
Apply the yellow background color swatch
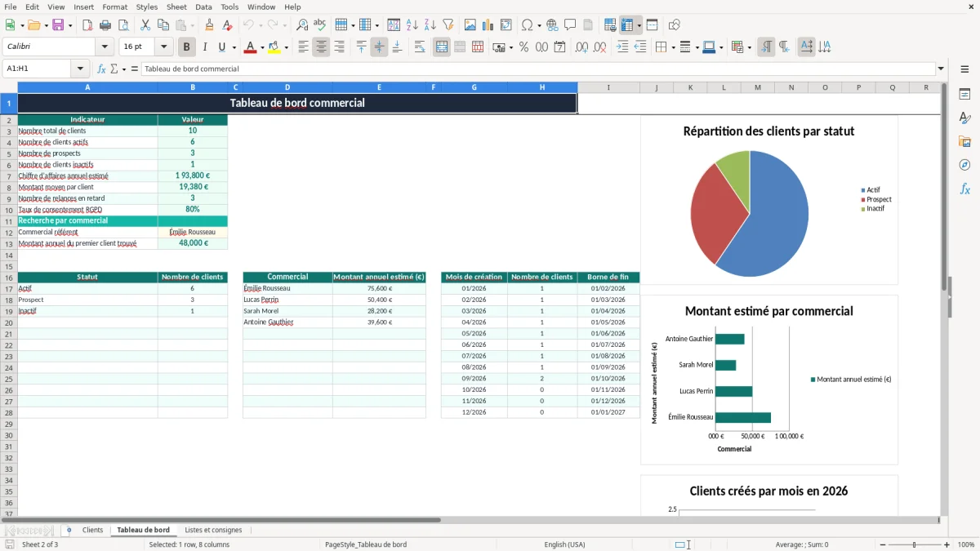pos(274,47)
